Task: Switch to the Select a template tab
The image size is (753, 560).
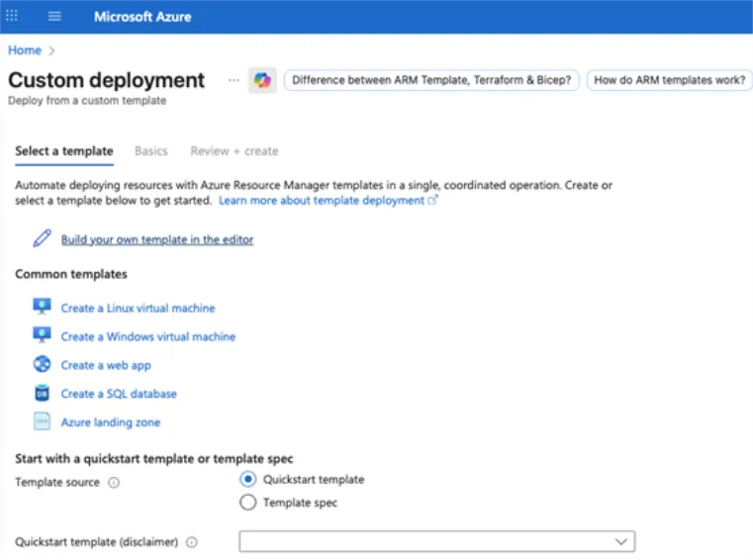Action: (x=64, y=151)
